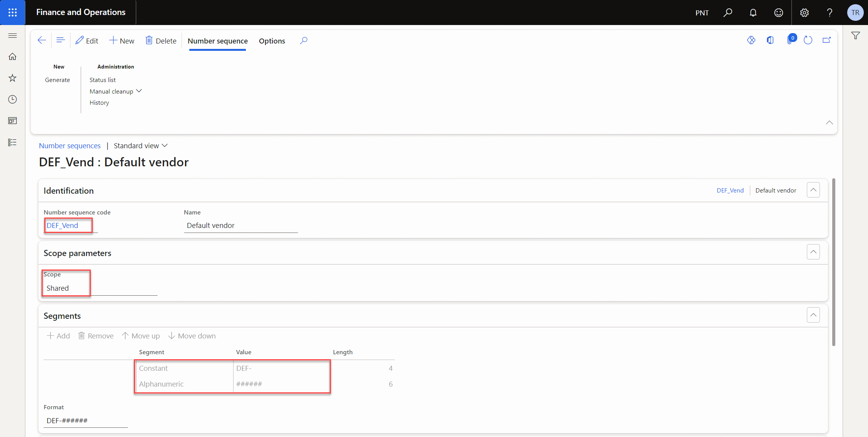Open the notifications bell

pos(753,12)
